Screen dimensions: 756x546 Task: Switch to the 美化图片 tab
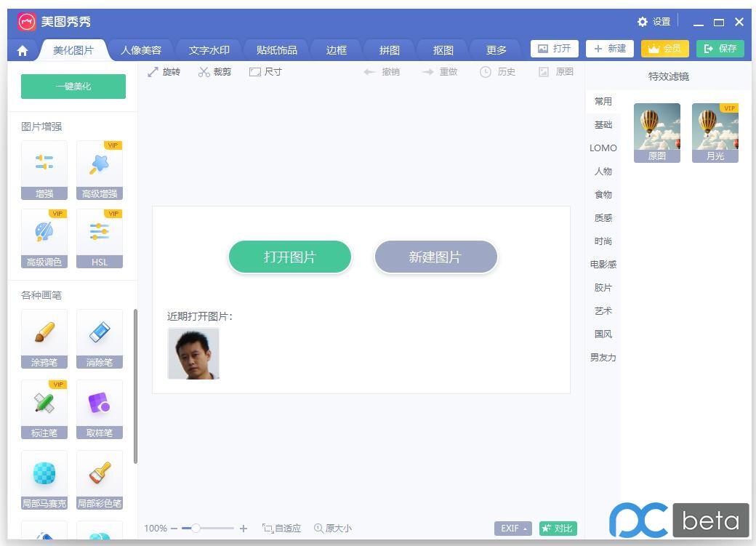pyautogui.click(x=73, y=50)
